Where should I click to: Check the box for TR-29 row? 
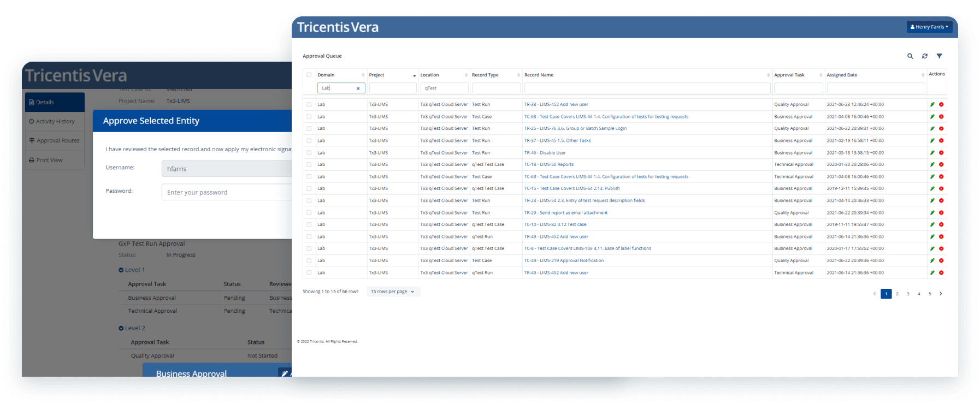click(309, 212)
